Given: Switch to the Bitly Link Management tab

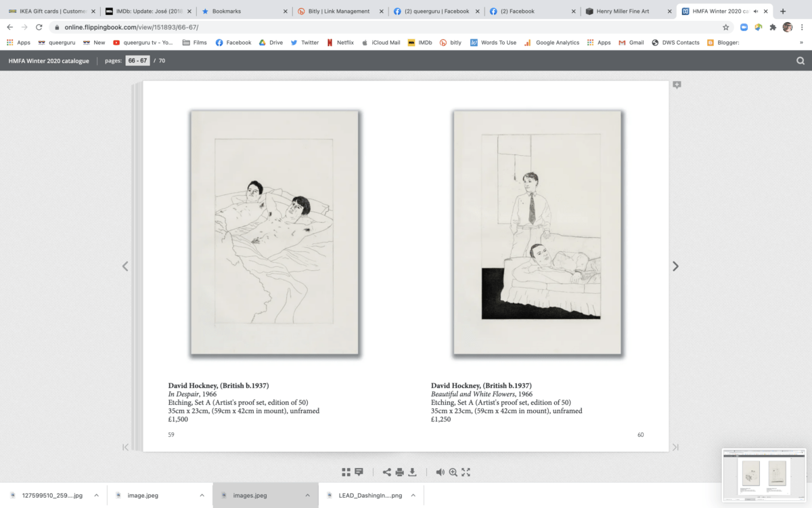Looking at the screenshot, I should click(340, 11).
